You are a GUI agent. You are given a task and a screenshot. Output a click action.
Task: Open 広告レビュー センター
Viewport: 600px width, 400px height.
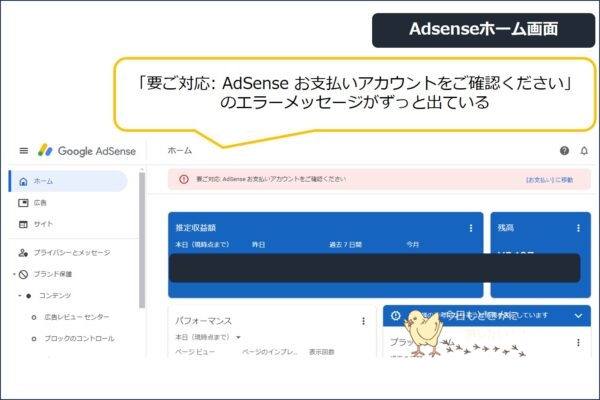pos(77,317)
